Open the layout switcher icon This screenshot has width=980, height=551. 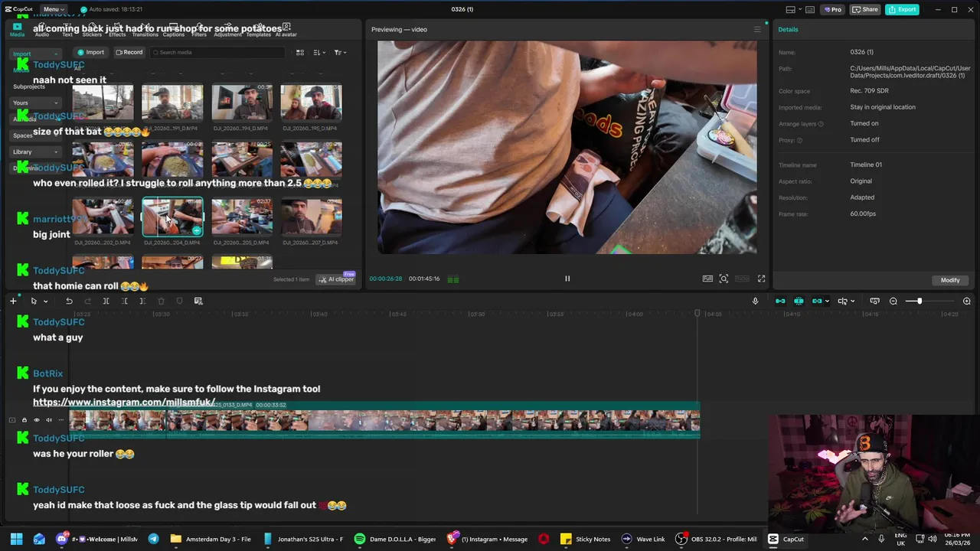click(794, 9)
